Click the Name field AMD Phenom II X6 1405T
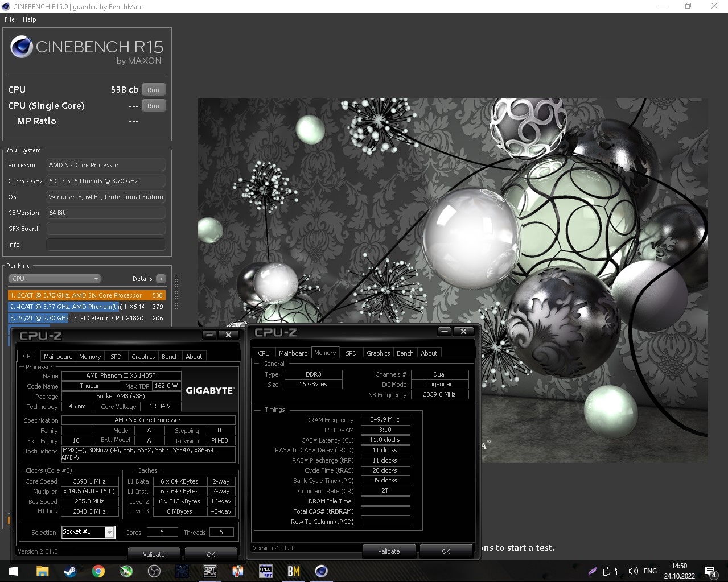728x582 pixels. (x=121, y=375)
